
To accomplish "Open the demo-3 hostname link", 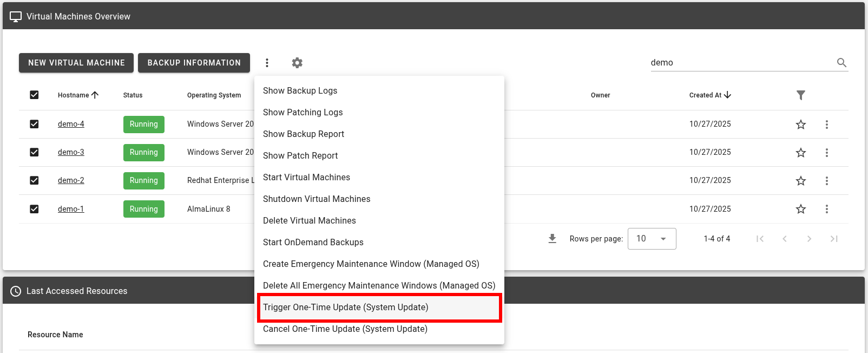I will tap(71, 152).
